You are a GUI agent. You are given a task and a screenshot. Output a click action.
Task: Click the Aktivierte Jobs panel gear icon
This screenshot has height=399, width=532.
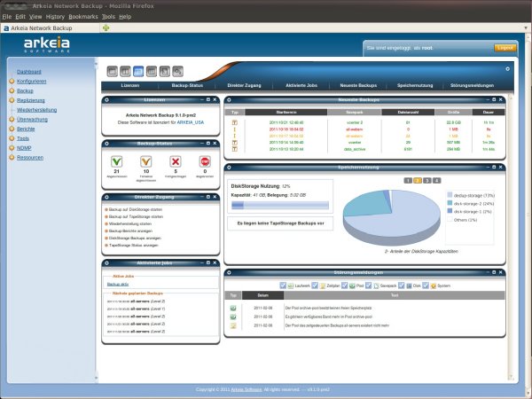pyautogui.click(x=107, y=263)
